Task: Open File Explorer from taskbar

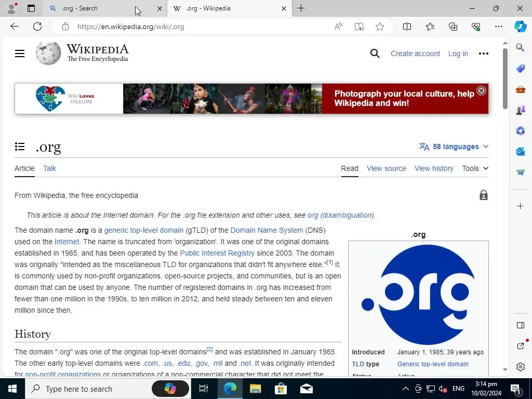Action: 255,389
